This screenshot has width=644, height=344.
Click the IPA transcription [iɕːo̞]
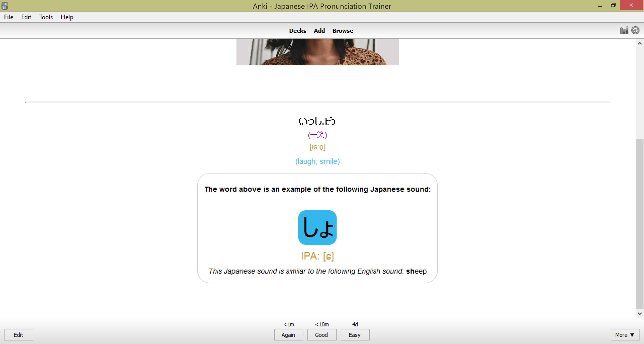point(317,147)
